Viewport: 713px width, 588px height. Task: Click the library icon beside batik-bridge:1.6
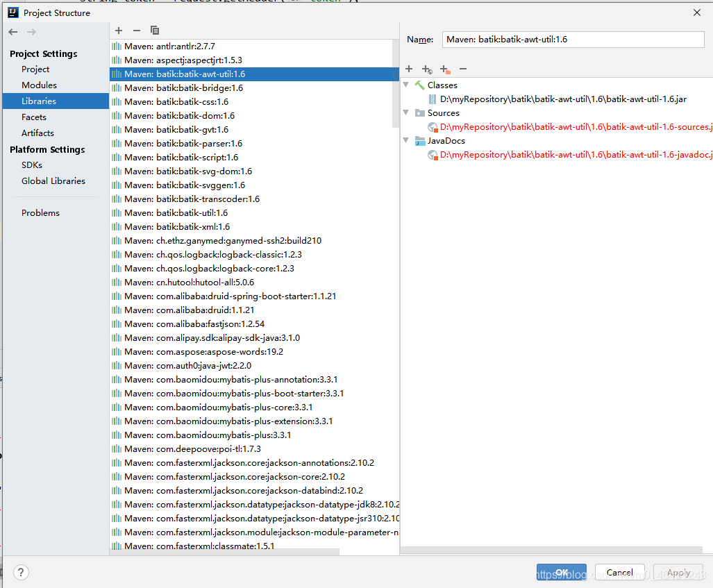117,87
